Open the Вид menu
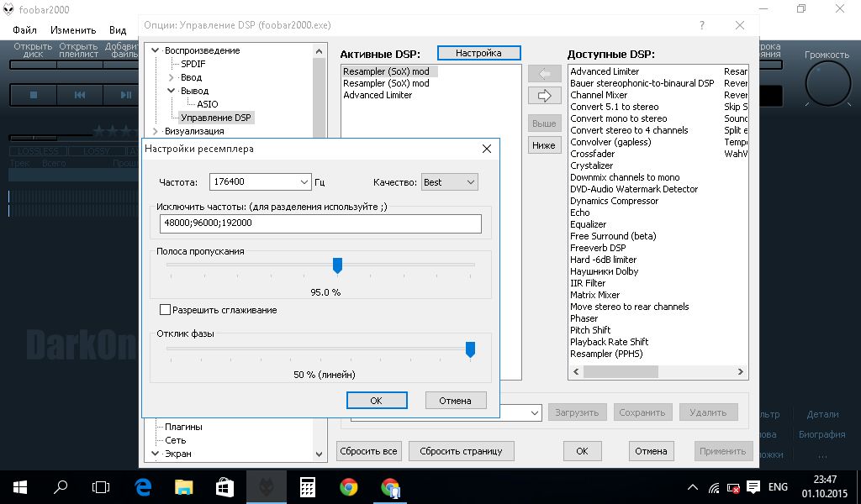The width and height of the screenshot is (861, 504). [x=118, y=29]
